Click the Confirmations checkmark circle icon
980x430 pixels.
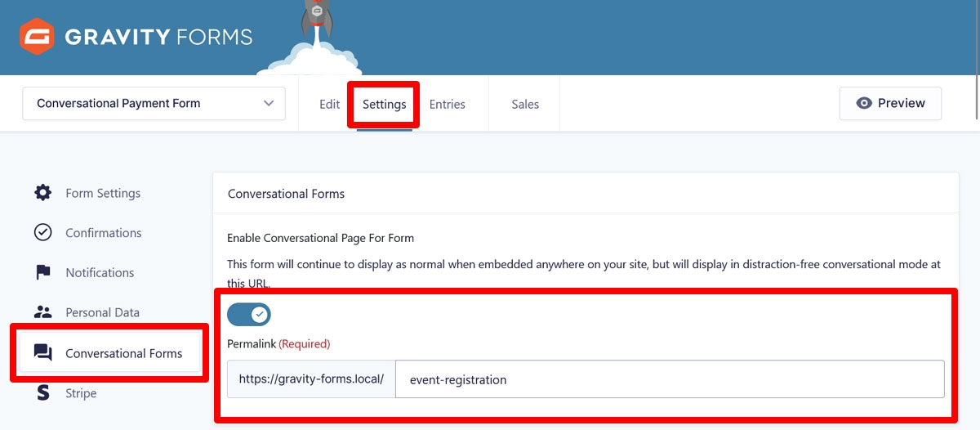42,233
